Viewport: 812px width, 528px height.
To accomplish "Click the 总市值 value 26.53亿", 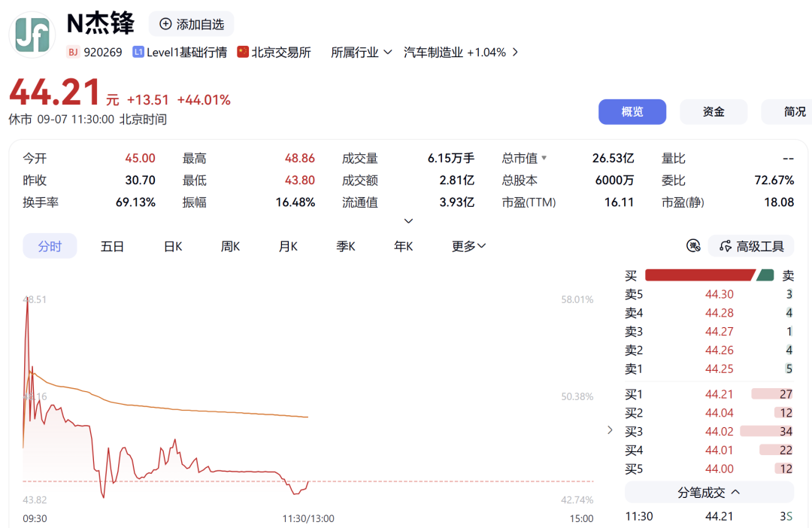I will click(x=614, y=158).
